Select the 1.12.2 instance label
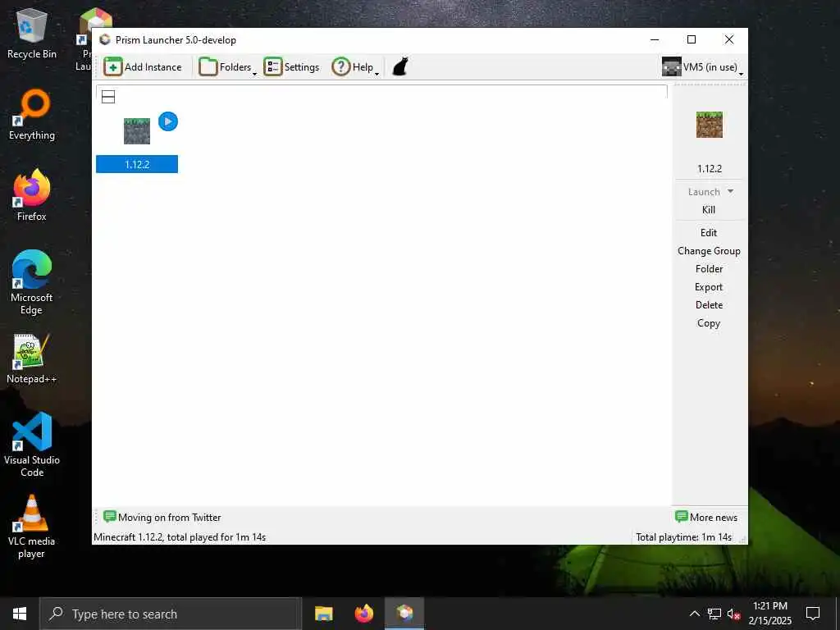 [137, 164]
